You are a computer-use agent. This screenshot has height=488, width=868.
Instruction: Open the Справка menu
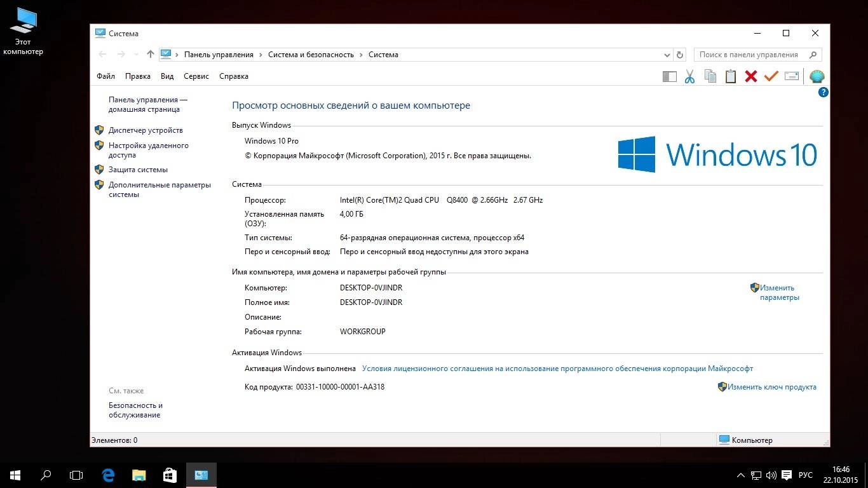[x=234, y=76]
